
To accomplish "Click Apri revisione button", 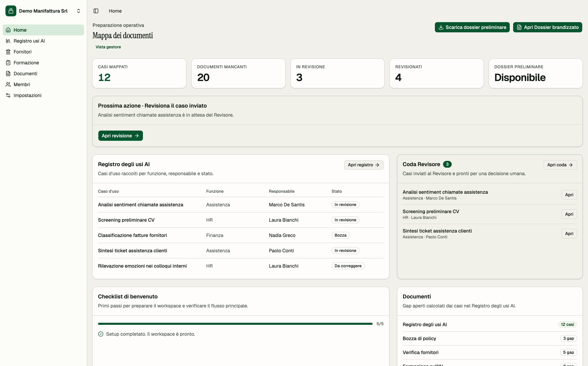I will (120, 136).
